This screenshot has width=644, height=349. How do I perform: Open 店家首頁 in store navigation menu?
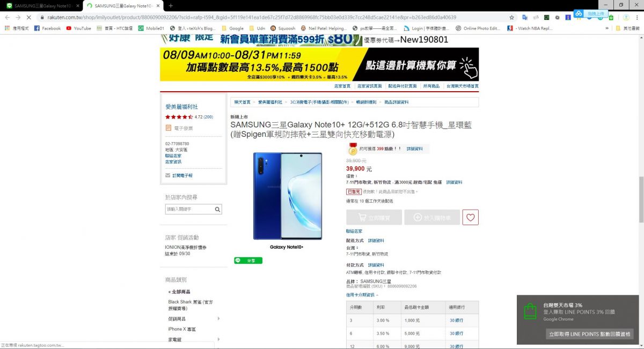[x=342, y=86]
